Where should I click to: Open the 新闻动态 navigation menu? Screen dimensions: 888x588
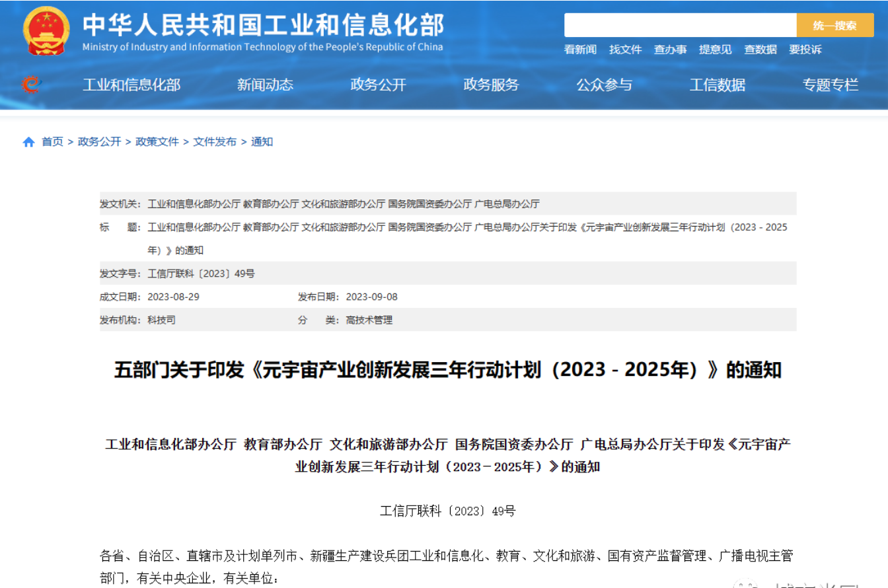pyautogui.click(x=265, y=85)
